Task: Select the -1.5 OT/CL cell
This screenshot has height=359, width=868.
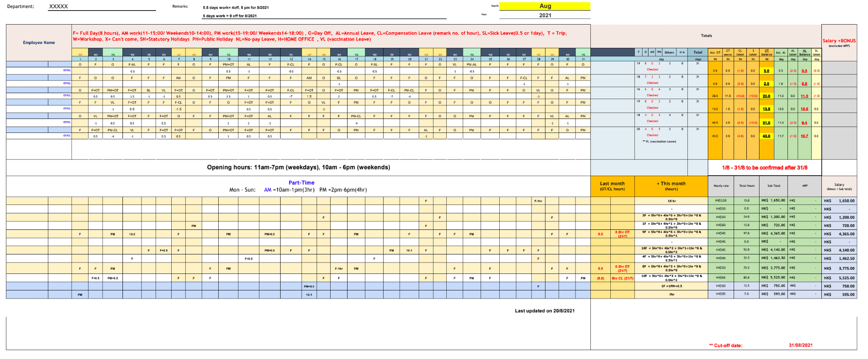Action: click(x=179, y=109)
